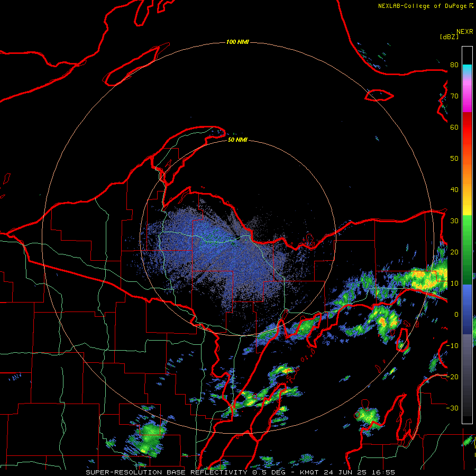Click the 30 dBZ scale value
Image resolution: width=476 pixels, height=476 pixels.
click(x=454, y=221)
